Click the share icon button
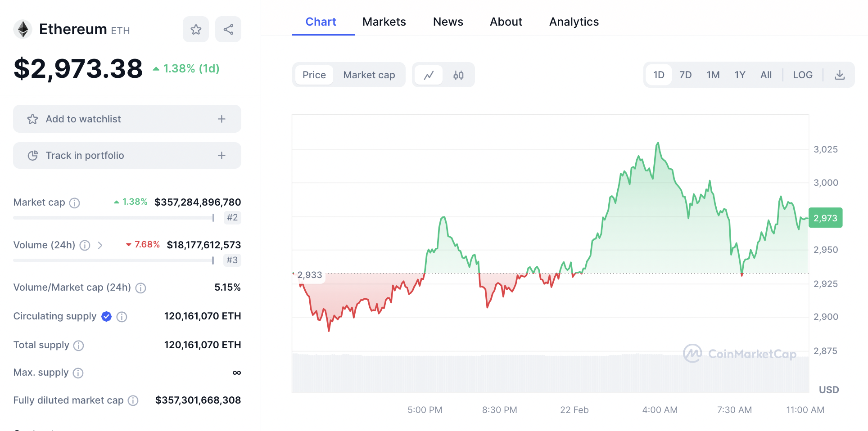This screenshot has width=868, height=431. click(228, 30)
